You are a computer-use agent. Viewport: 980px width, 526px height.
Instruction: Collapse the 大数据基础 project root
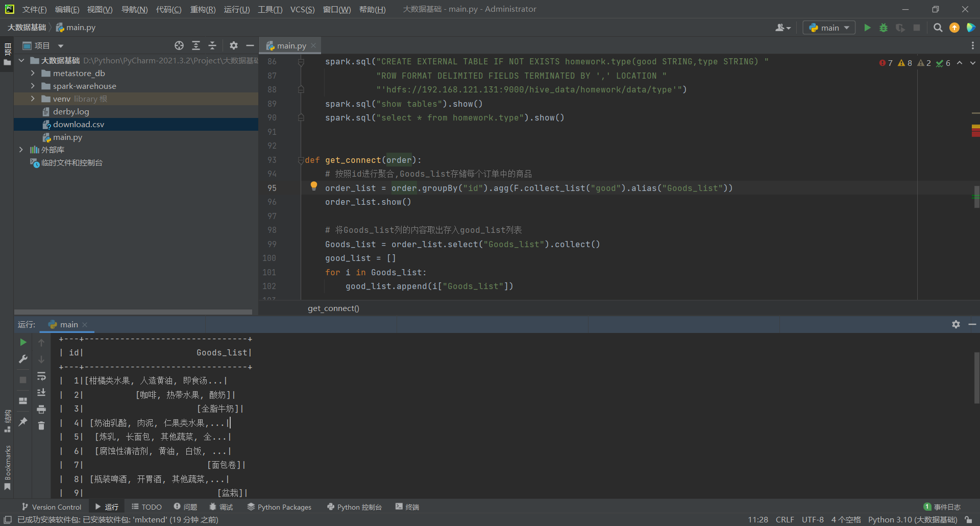(21, 60)
